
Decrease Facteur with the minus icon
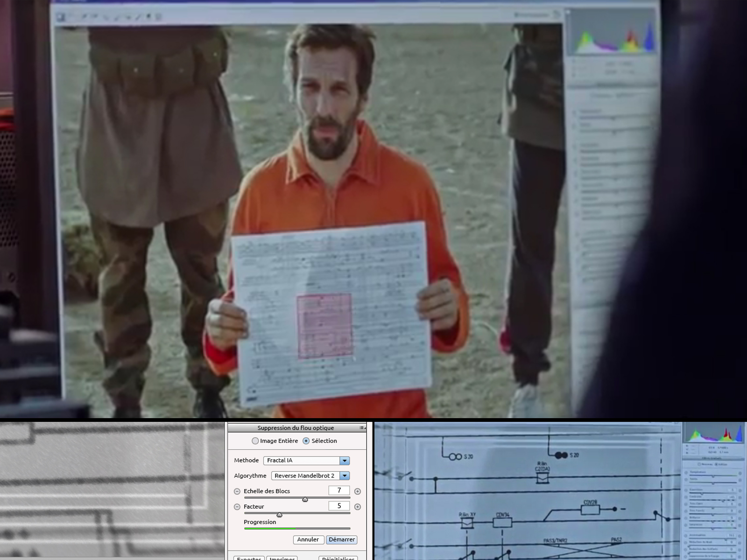[237, 507]
